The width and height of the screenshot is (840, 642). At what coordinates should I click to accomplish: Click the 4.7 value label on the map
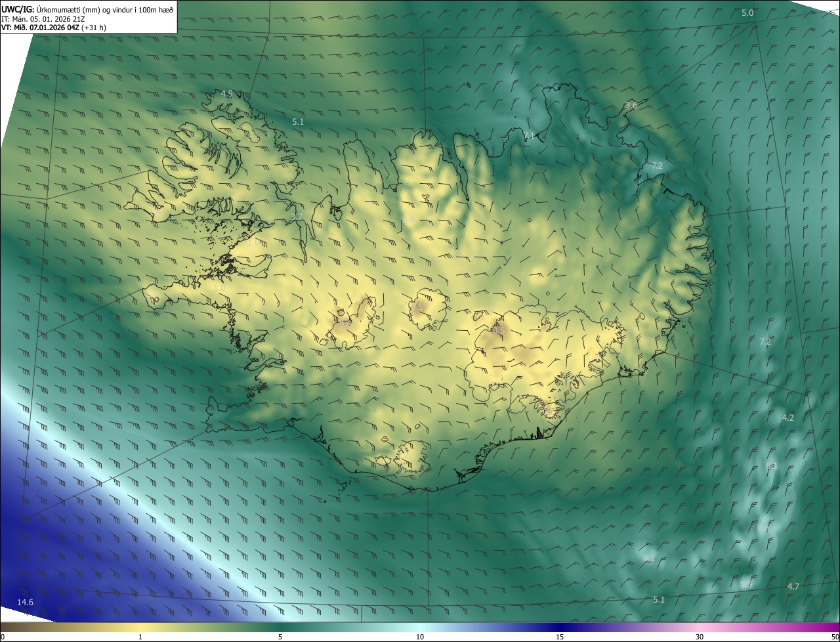[793, 586]
